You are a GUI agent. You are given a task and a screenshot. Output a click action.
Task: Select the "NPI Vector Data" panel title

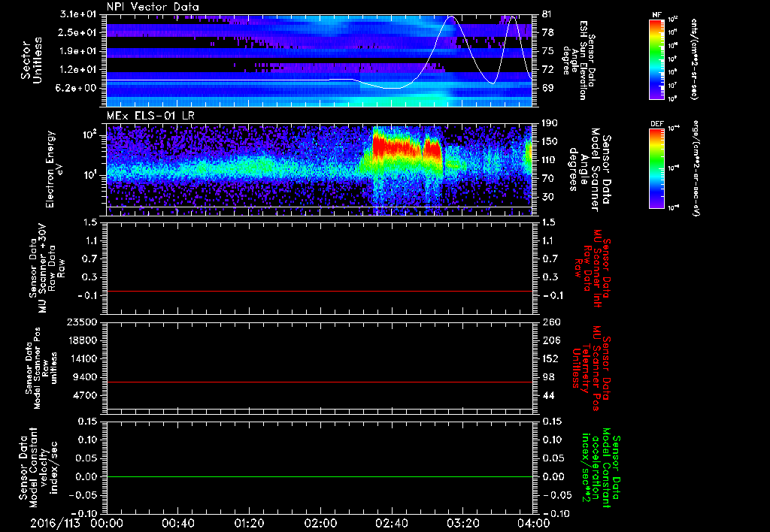(x=153, y=7)
